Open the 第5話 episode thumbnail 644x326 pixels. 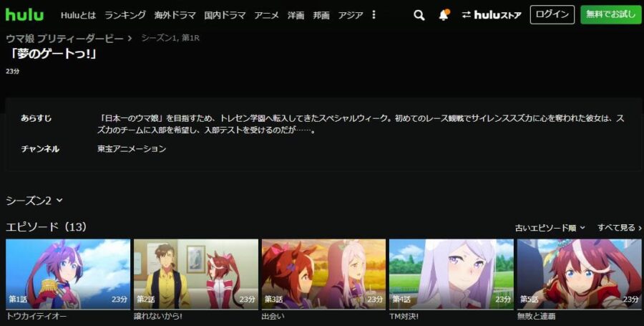click(x=579, y=274)
